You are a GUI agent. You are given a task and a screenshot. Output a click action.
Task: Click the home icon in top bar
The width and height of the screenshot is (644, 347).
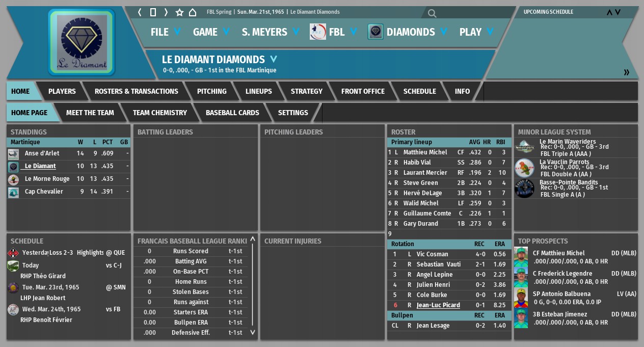pos(193,12)
